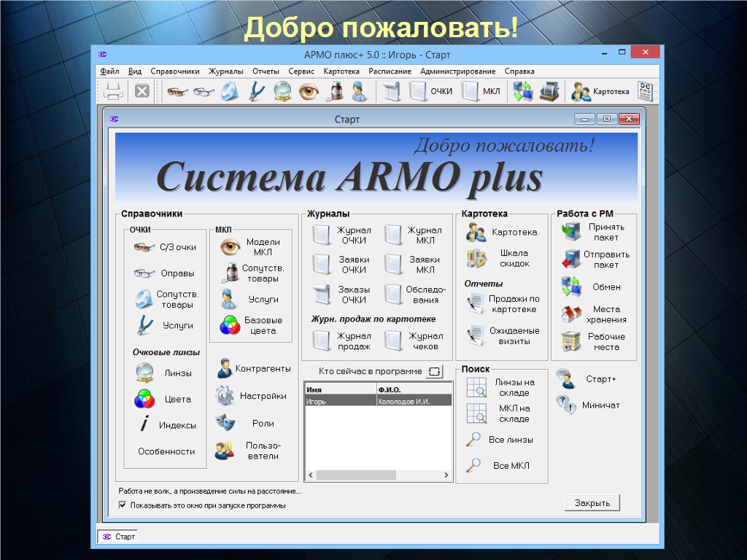The height and width of the screenshot is (560, 747).
Task: Open the Линзы crystal ball icon
Action: point(144,373)
